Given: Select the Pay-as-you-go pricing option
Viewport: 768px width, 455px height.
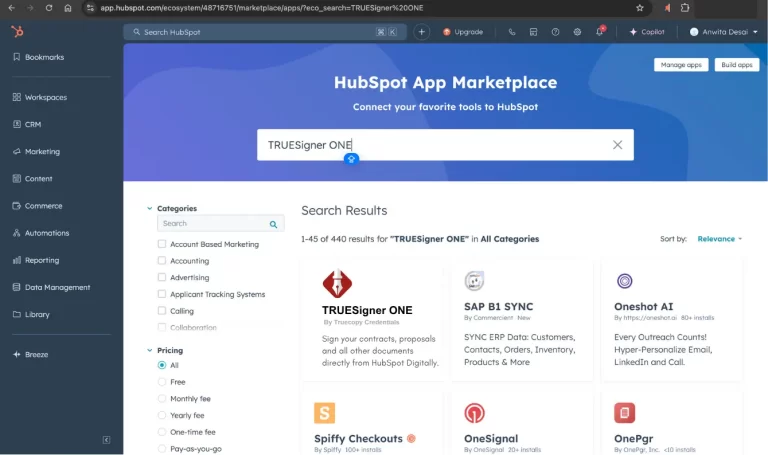Looking at the screenshot, I should (x=162, y=449).
